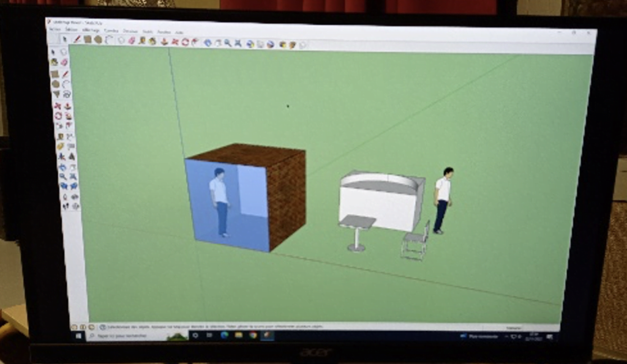This screenshot has width=627, height=364.
Task: Open the Affichage menu
Action: tap(91, 30)
